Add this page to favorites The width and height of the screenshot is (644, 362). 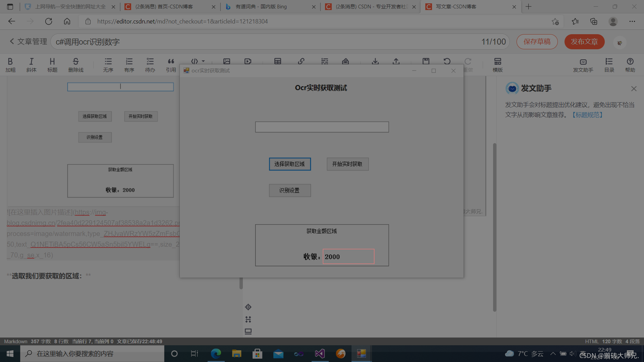tap(555, 21)
